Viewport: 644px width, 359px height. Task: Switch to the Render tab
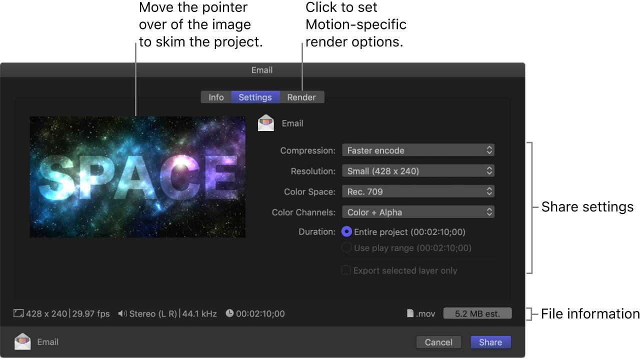pyautogui.click(x=301, y=97)
